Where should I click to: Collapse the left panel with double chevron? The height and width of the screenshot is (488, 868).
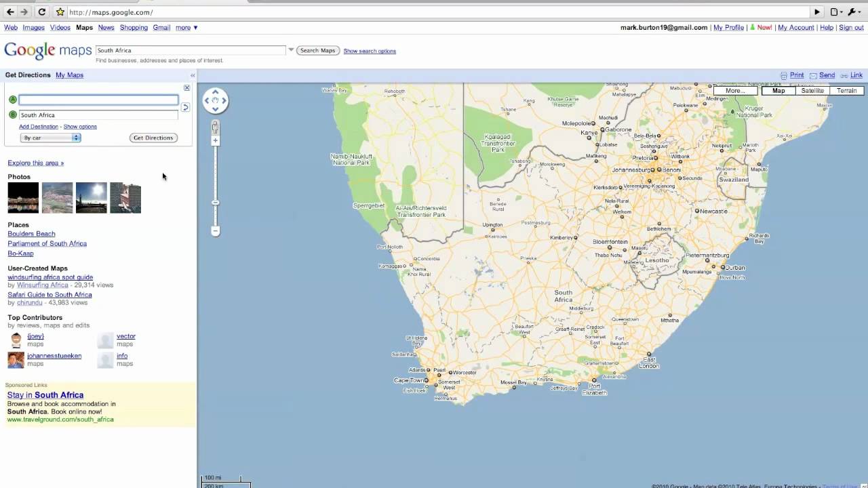tap(193, 75)
